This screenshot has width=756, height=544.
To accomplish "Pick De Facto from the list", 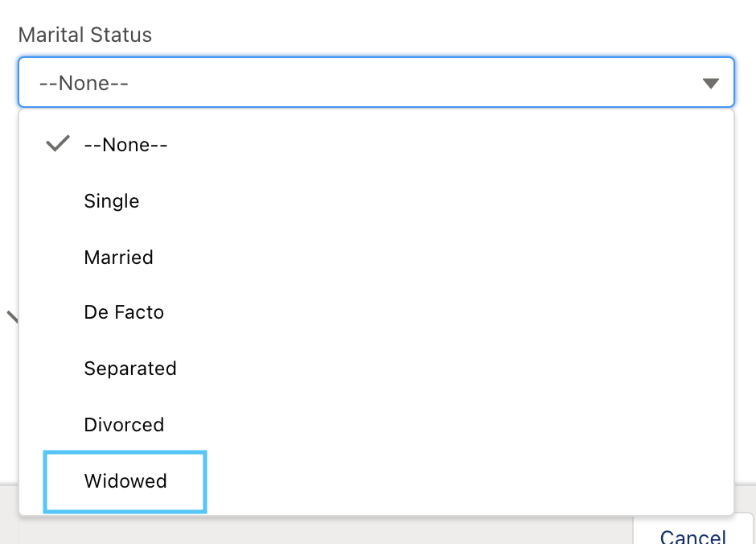I will point(124,312).
